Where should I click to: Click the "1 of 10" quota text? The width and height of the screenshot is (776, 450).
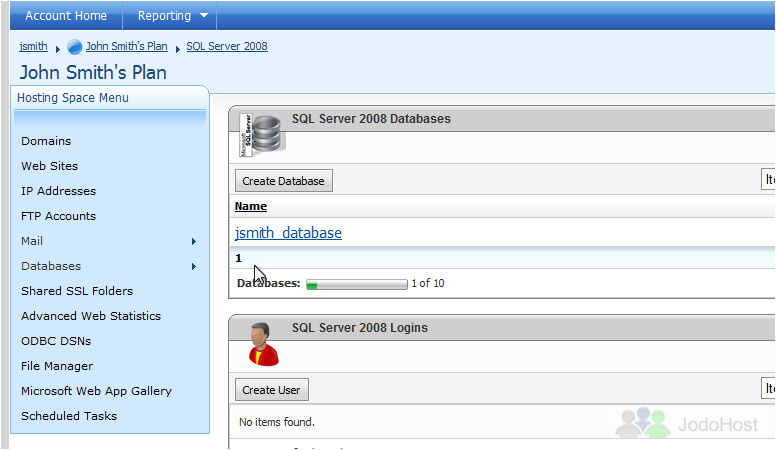[428, 283]
